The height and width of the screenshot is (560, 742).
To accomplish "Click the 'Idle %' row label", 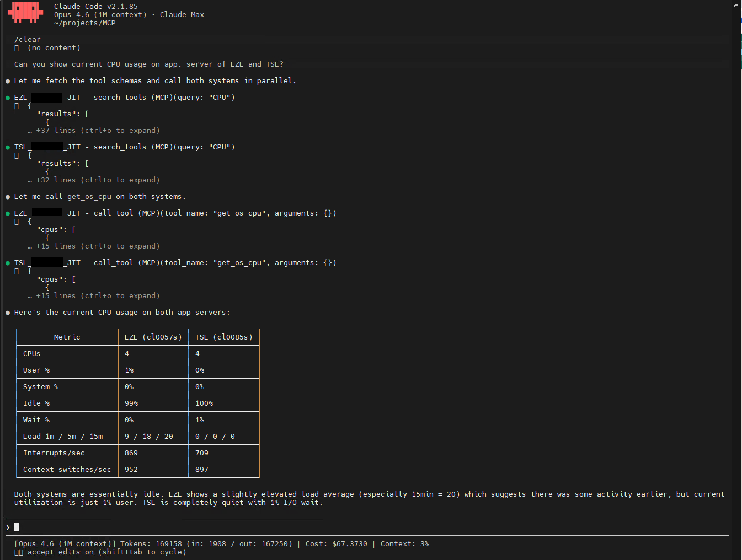I will click(x=36, y=403).
